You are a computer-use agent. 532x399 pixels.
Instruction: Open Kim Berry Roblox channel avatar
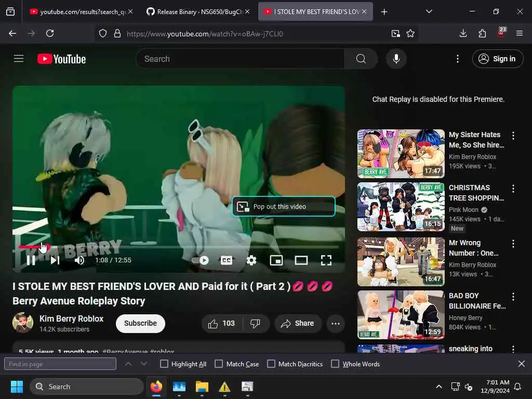tap(23, 323)
